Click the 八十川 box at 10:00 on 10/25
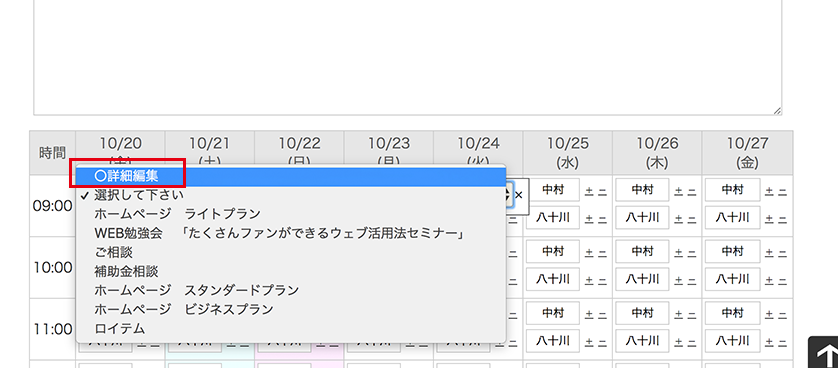This screenshot has height=368, width=838. coord(553,279)
